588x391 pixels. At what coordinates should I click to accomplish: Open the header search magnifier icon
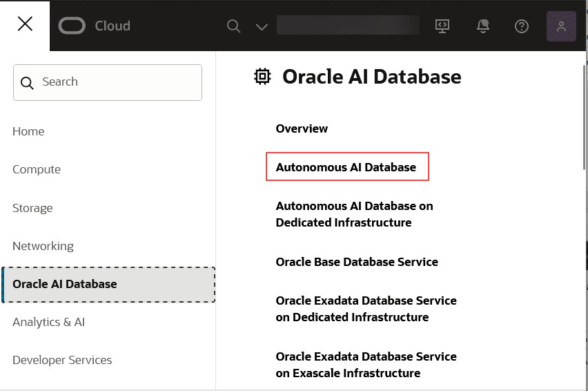tap(233, 26)
